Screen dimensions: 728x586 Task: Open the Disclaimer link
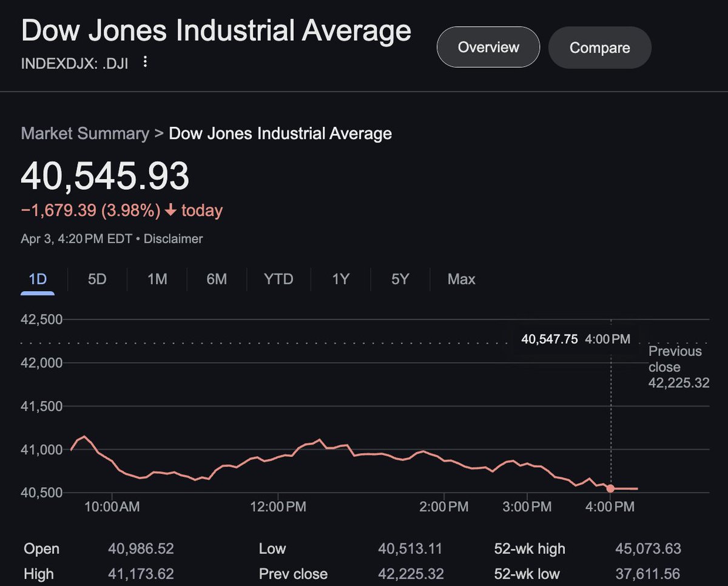[x=174, y=239]
